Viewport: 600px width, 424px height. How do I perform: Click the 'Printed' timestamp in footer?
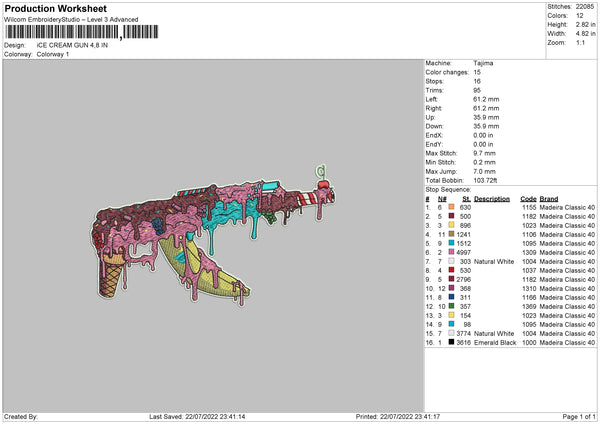pos(398,416)
